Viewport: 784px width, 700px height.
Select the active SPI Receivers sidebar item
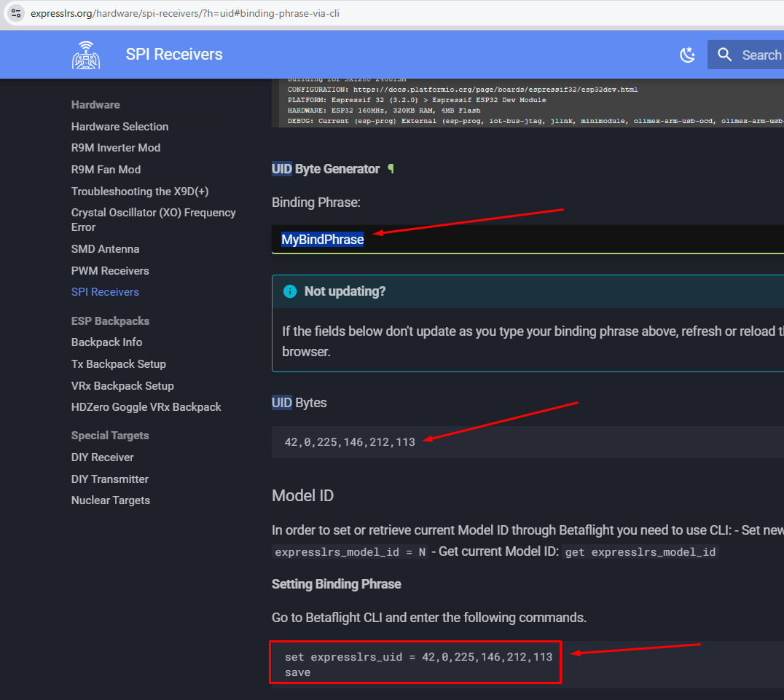(x=105, y=291)
